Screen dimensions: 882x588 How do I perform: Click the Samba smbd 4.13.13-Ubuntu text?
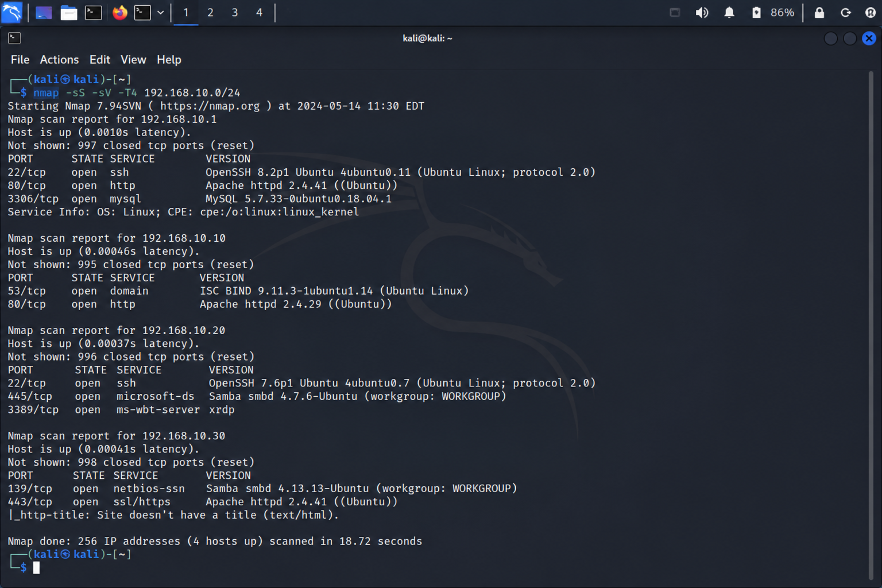[361, 488]
